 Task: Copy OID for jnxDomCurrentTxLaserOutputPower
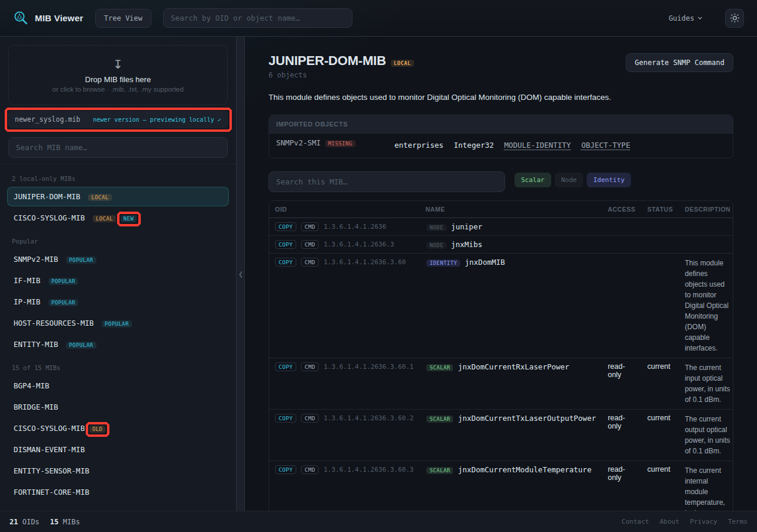[x=286, y=418]
